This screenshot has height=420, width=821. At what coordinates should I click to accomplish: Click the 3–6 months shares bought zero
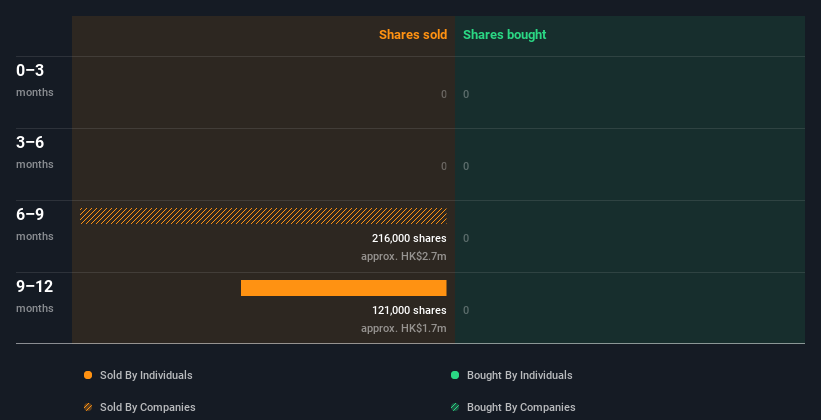[466, 167]
